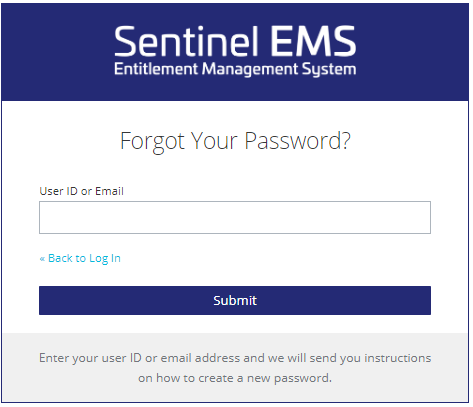This screenshot has height=407, width=473.
Task: Click the word Password? in the heading
Action: coord(298,141)
